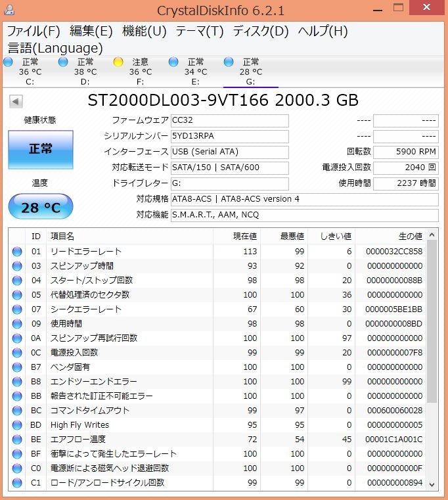The width and height of the screenshot is (448, 500).
Task: Select the リードエラーレート attribute name
Action: tap(86, 252)
